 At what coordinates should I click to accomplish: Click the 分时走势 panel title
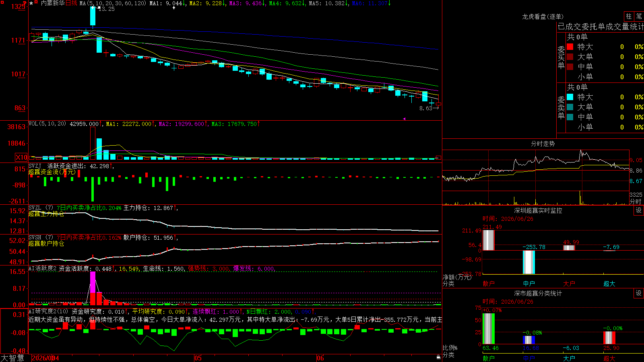pyautogui.click(x=543, y=144)
